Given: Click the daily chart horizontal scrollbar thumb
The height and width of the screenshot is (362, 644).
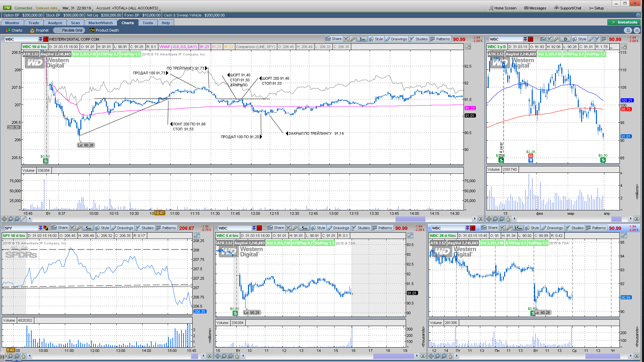Looking at the screenshot, I should pyautogui.click(x=616, y=219).
